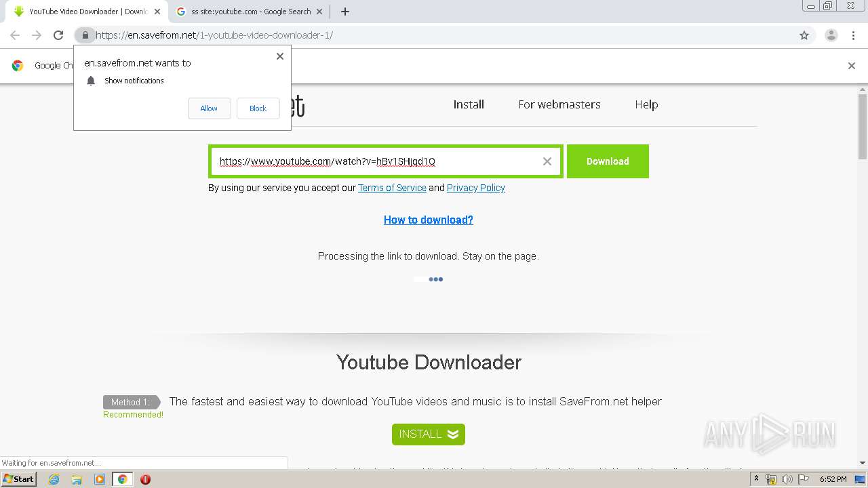Open the Windows Start menu
868x488 pixels.
pos(18,479)
